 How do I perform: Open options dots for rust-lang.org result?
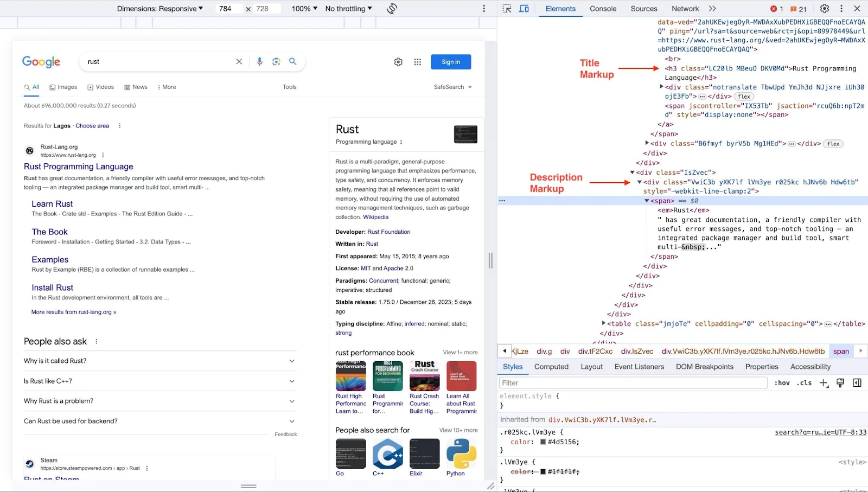click(x=103, y=155)
